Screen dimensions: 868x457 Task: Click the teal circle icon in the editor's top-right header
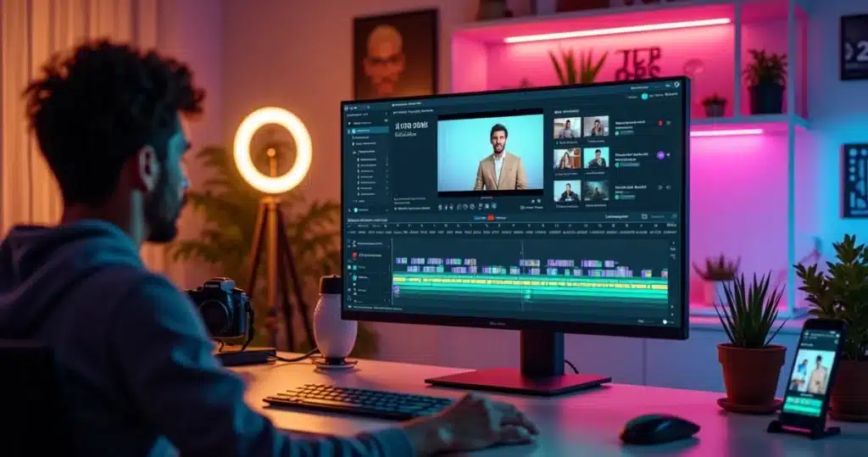pyautogui.click(x=644, y=97)
